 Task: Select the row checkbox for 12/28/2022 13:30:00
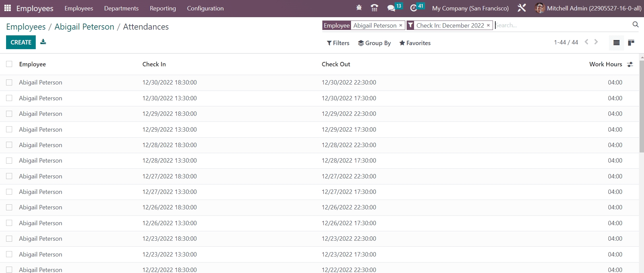pyautogui.click(x=9, y=161)
